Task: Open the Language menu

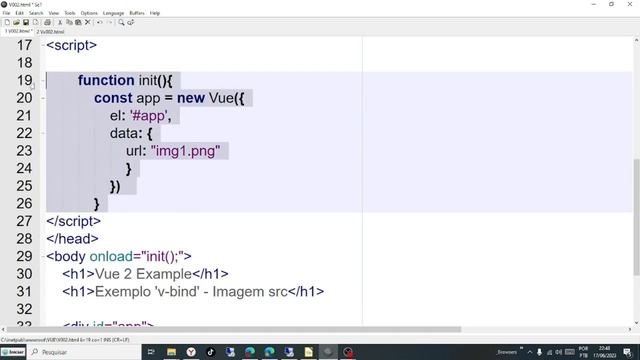Action: pos(113,13)
